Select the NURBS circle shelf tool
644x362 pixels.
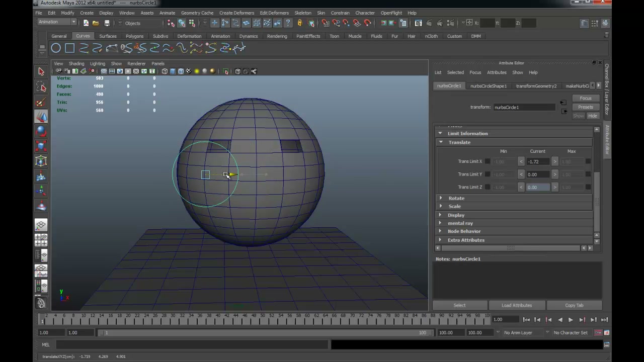coord(56,48)
